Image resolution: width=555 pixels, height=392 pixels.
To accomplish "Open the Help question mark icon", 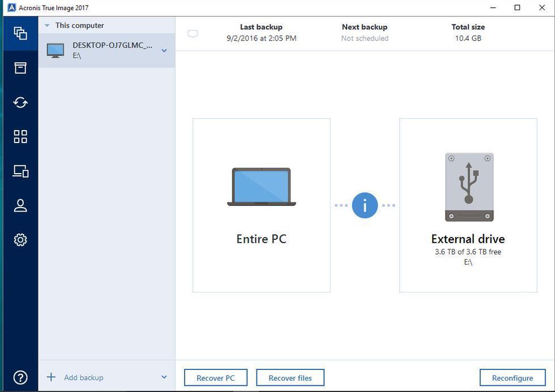I will 20,377.
